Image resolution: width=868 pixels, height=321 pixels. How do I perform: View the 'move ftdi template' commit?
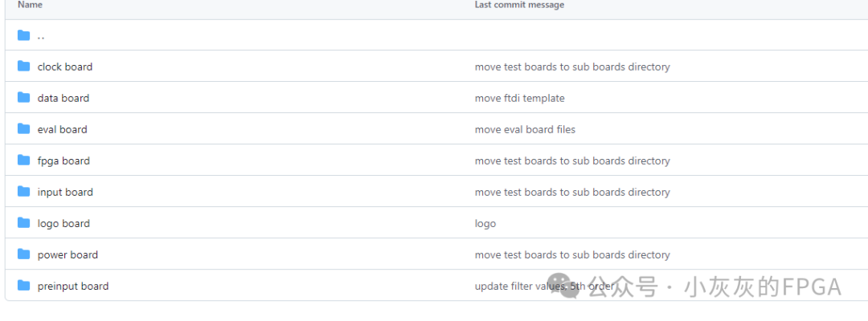pos(519,98)
